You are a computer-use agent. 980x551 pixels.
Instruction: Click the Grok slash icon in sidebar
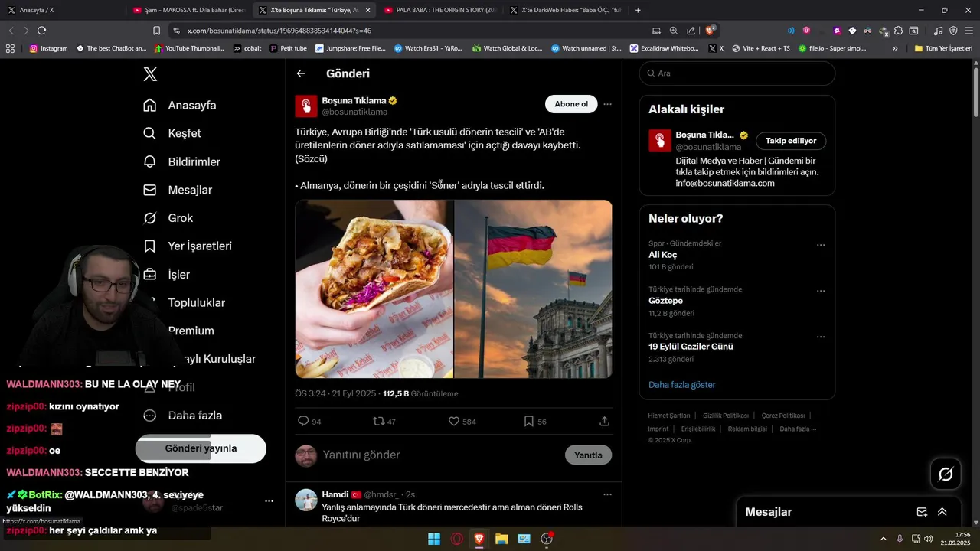(x=150, y=218)
